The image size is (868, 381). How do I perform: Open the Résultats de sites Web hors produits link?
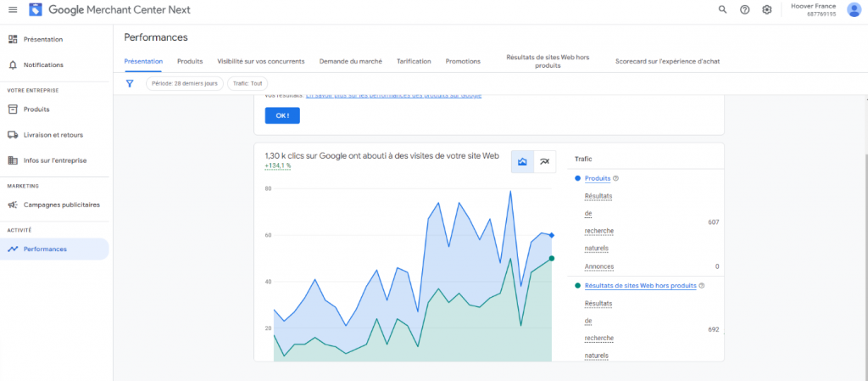640,286
